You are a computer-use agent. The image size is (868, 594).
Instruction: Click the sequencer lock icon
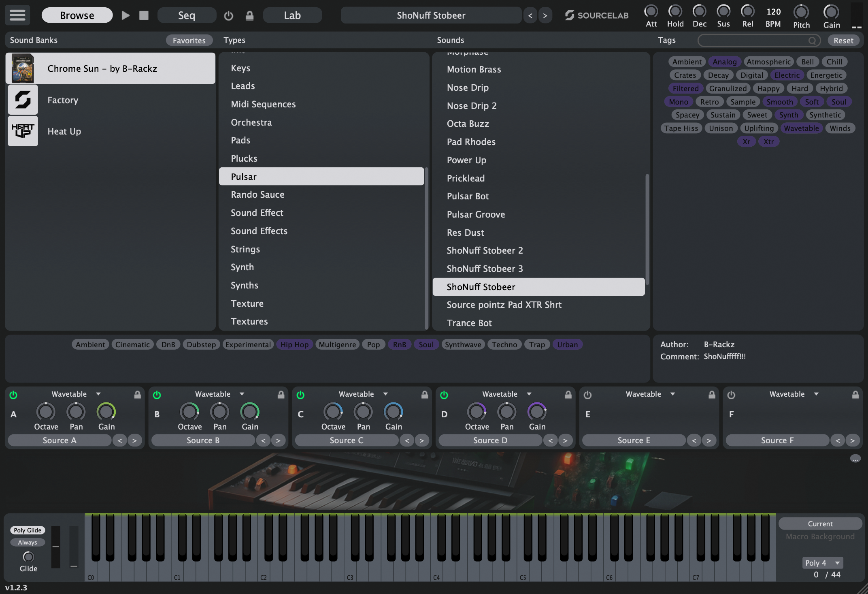tap(250, 15)
